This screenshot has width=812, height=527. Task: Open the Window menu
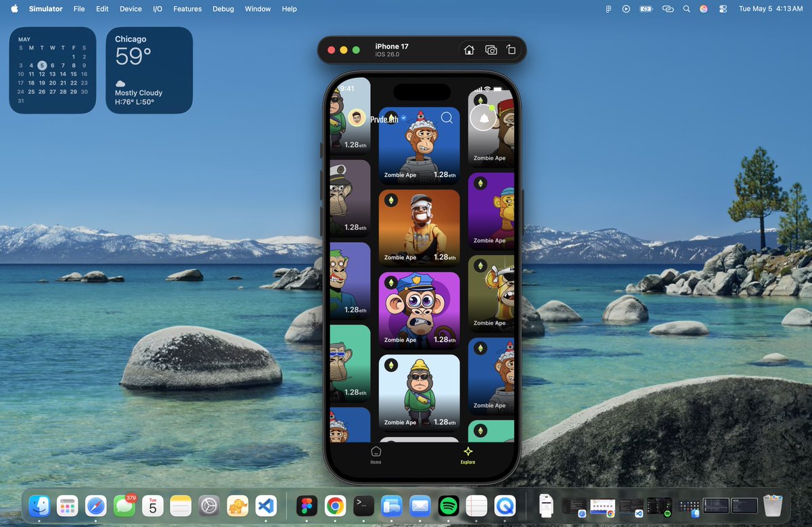coord(258,9)
